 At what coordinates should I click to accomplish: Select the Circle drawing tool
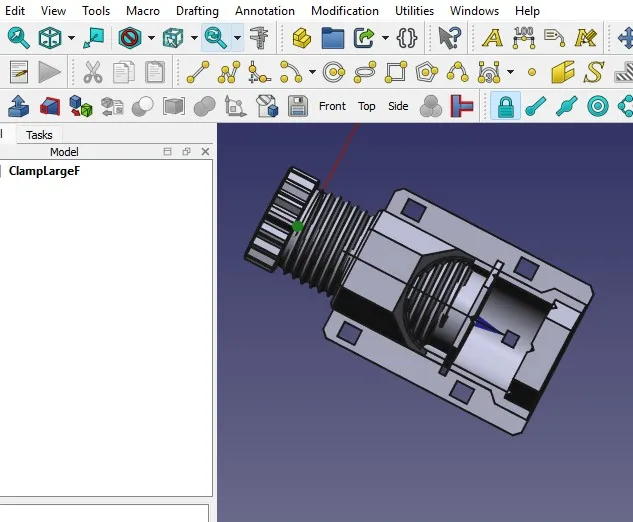(x=334, y=72)
